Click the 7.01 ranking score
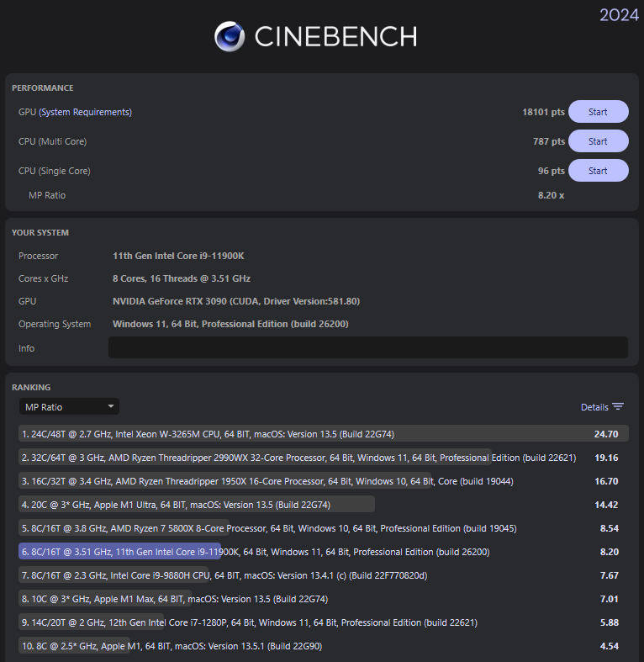Screen dimensions: 644x662 (x=609, y=599)
